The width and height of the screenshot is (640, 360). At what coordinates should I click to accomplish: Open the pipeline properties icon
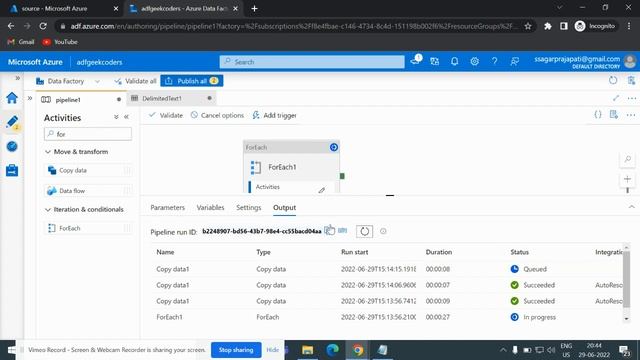click(613, 115)
